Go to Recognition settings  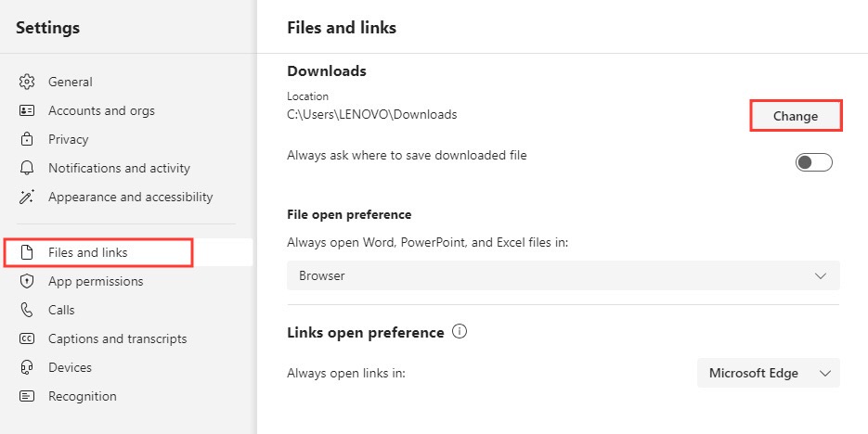83,396
